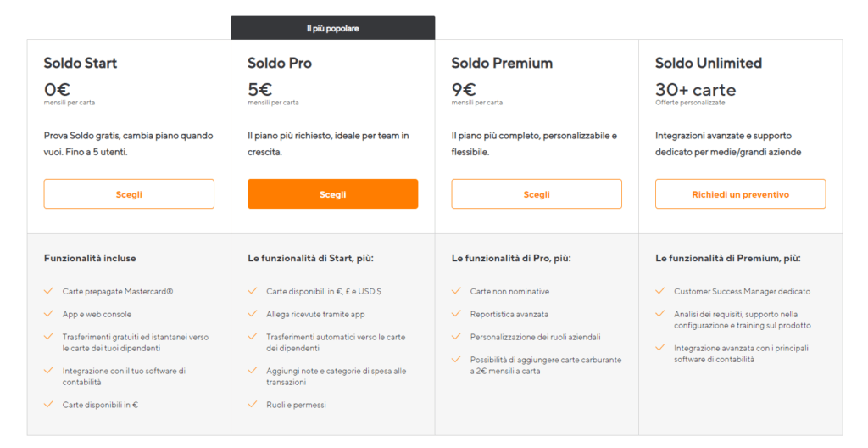Click the Personalizzazione dei ruoli aziendali feature

(x=536, y=337)
